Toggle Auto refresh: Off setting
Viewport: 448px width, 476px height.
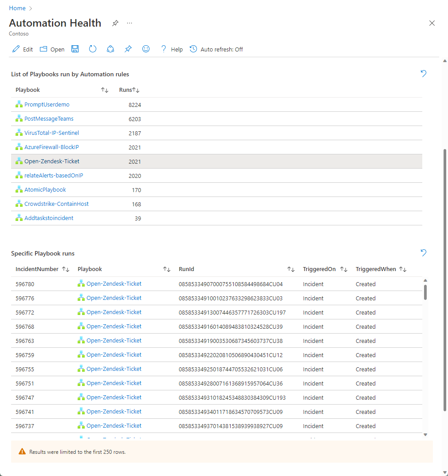(216, 49)
